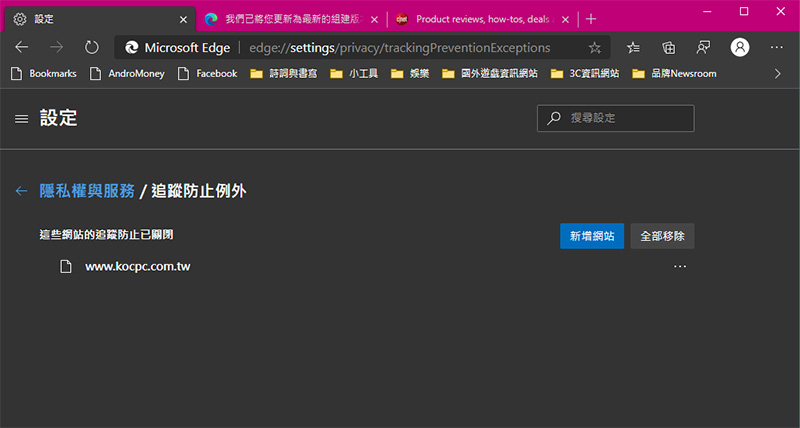This screenshot has height=428, width=800.
Task: Click the browser back arrow button
Action: point(22,47)
